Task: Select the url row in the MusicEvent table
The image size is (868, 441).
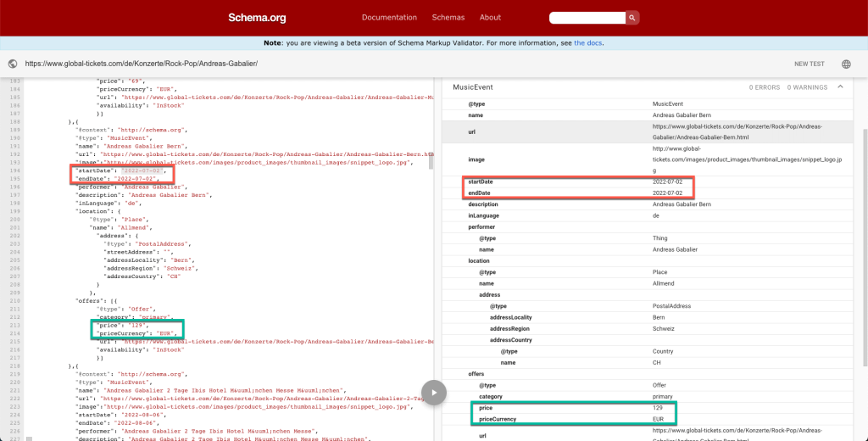Action: tap(647, 131)
